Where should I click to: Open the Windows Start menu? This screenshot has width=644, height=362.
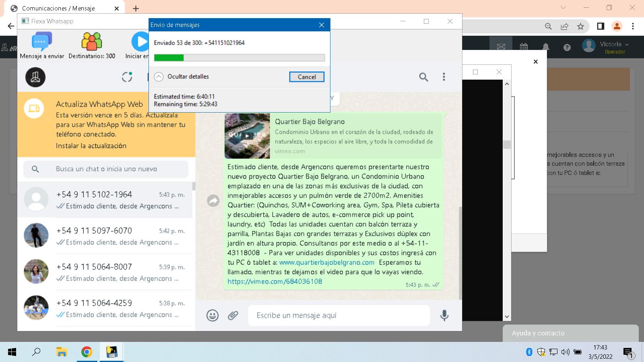tap(12, 352)
